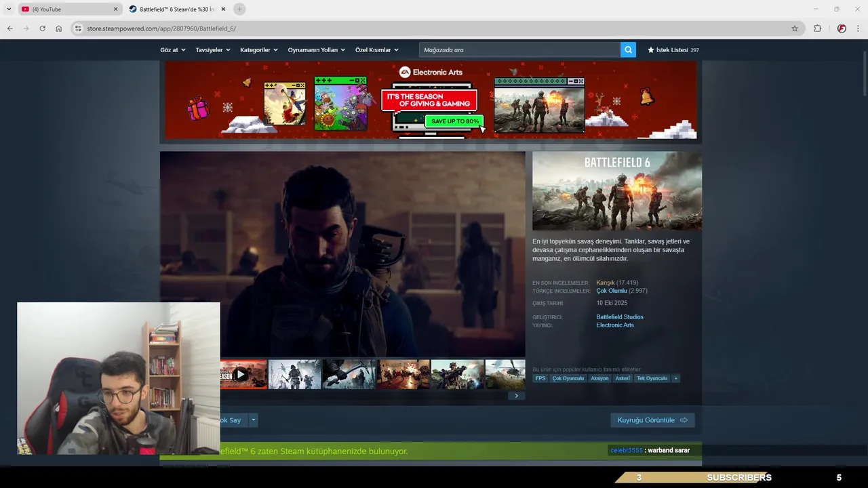Go to the browser home page
868x488 pixels.
pyautogui.click(x=58, y=28)
